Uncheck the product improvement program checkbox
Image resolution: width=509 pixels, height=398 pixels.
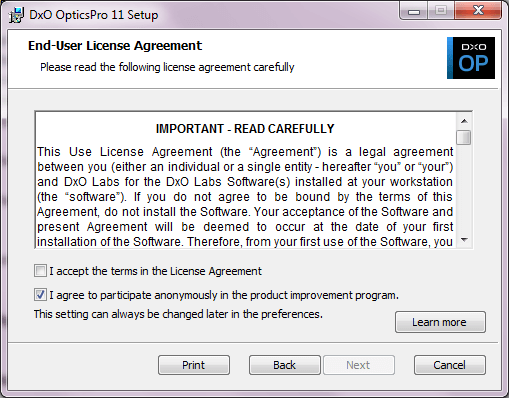click(x=40, y=295)
